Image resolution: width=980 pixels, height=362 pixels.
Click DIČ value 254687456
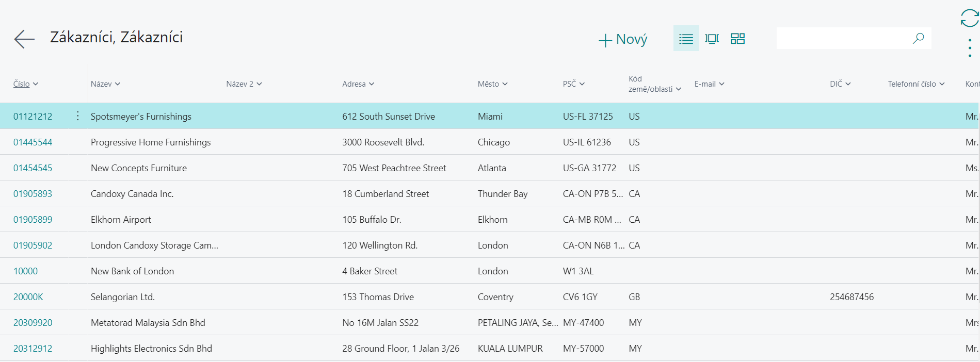[x=852, y=297]
